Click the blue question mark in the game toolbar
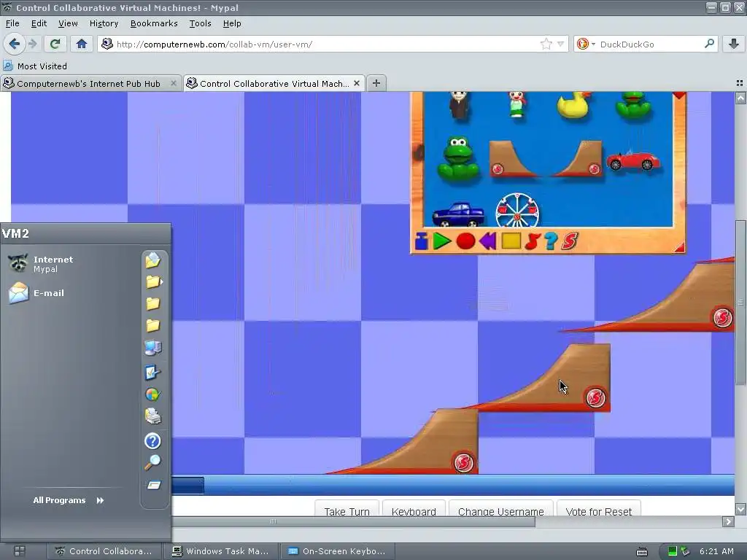 point(551,241)
